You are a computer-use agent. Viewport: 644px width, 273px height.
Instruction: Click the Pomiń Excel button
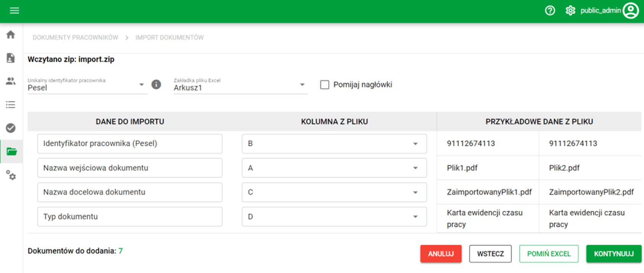[549, 254]
